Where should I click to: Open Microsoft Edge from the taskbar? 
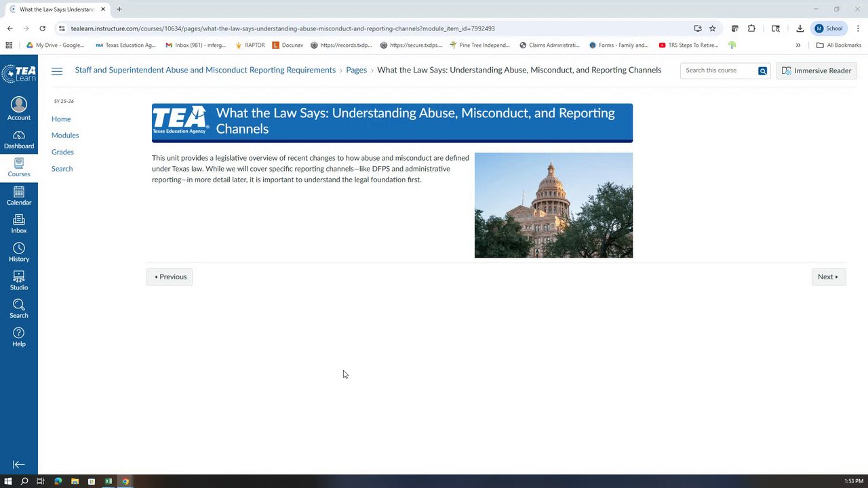pyautogui.click(x=58, y=481)
